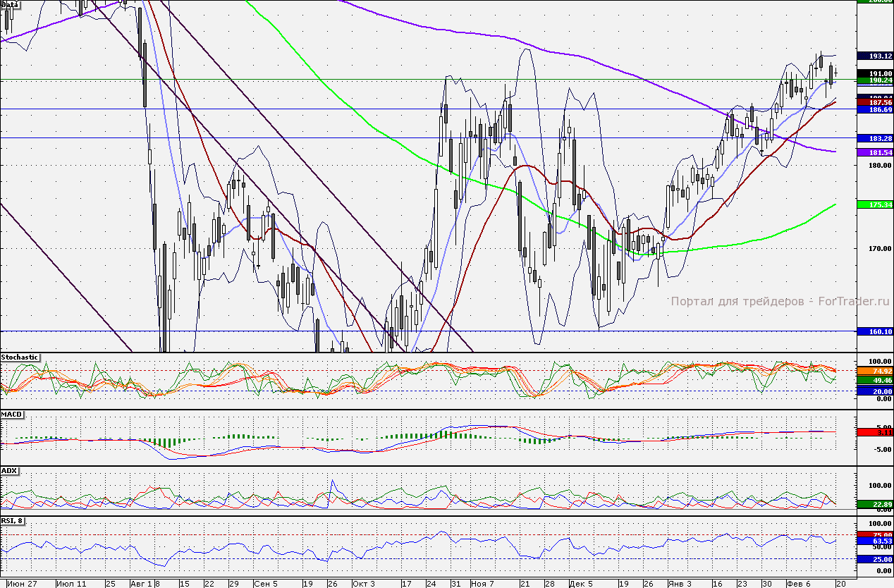894x588 pixels.
Task: Click the ADX indicator label
Action: click(x=10, y=470)
